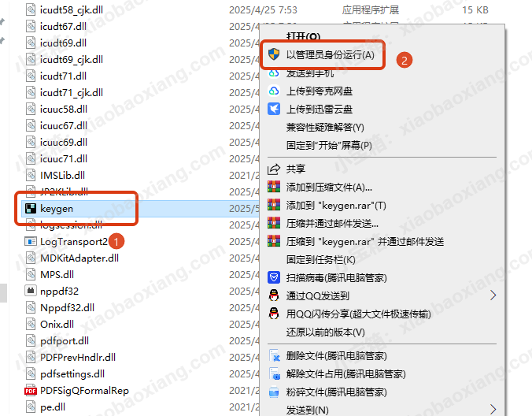Click the PDF icon of PDFSigQFormalRep
The height and width of the screenshot is (416, 532).
point(31,391)
